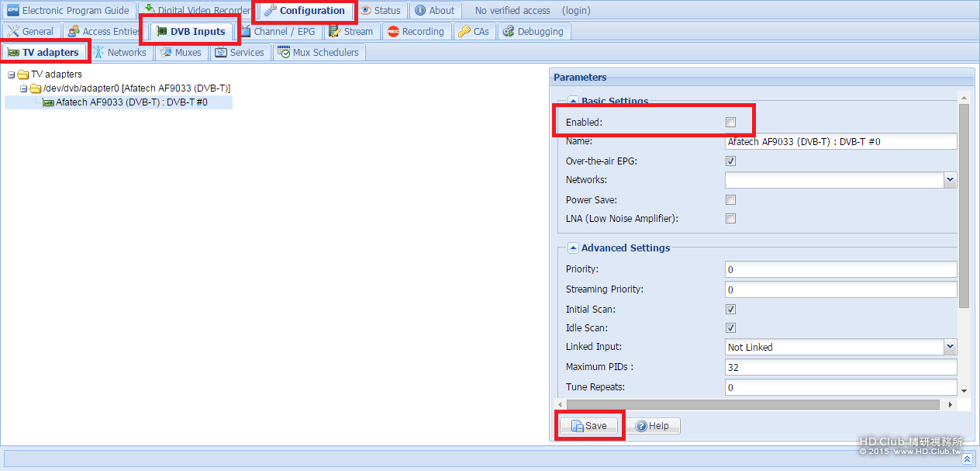Open the Linked Input dropdown arrow

point(951,347)
